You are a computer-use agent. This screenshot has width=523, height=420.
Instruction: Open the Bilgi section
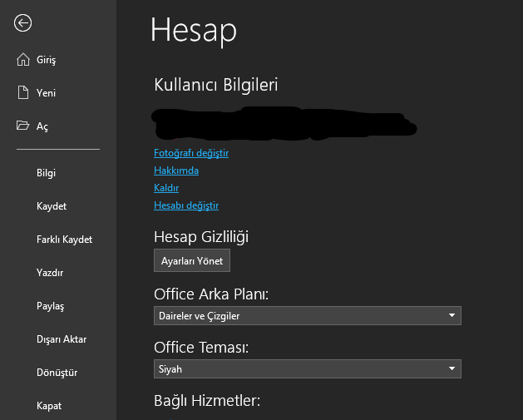tap(47, 173)
